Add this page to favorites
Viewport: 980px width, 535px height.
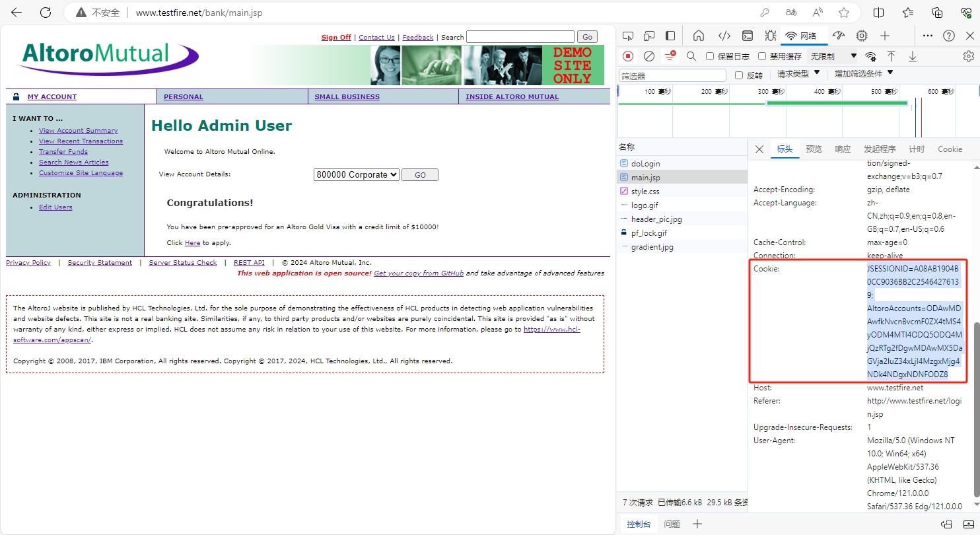844,13
